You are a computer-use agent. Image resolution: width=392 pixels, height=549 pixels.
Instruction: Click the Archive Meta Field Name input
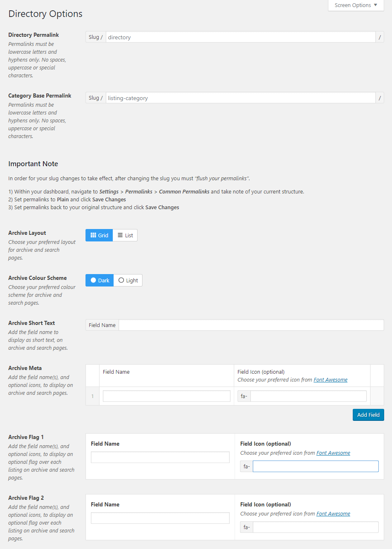(166, 396)
